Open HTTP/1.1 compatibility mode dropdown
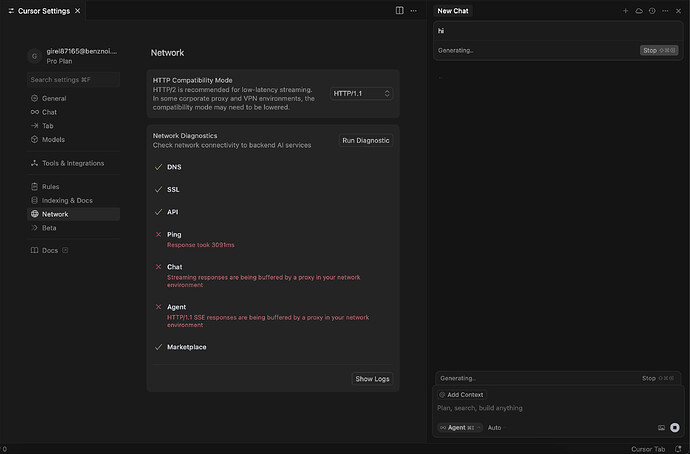690x454 pixels. point(361,93)
